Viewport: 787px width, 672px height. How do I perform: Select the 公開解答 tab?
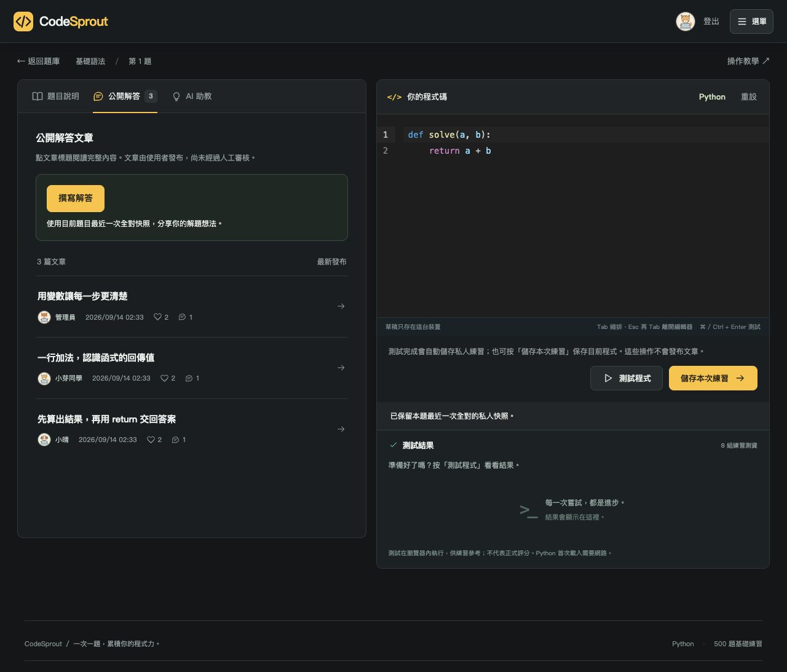tap(125, 97)
